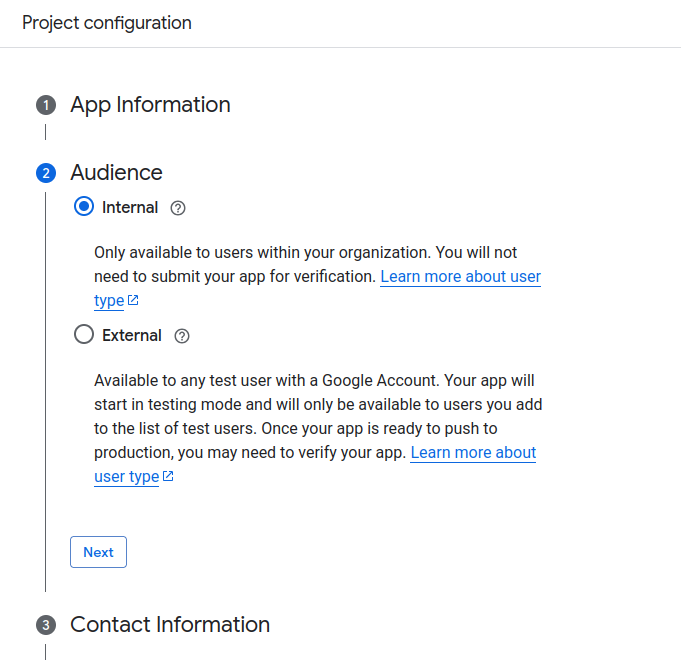Viewport: 681px width, 669px height.
Task: Click the 'Available to any test user' description
Action: [x=318, y=417]
